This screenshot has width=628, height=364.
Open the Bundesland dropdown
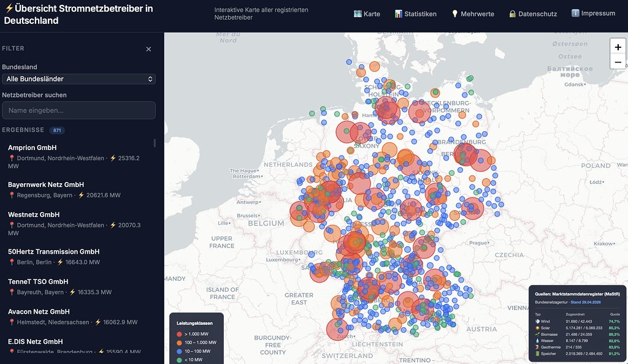[x=79, y=79]
